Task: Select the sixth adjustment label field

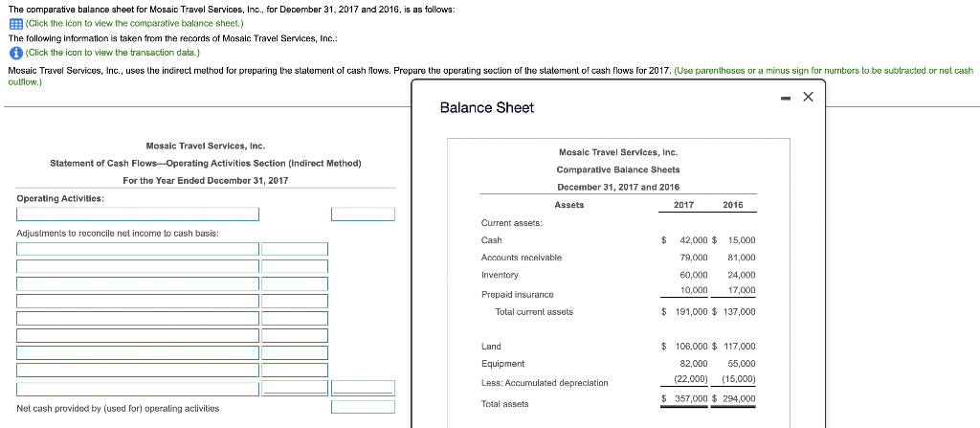Action: click(x=138, y=336)
